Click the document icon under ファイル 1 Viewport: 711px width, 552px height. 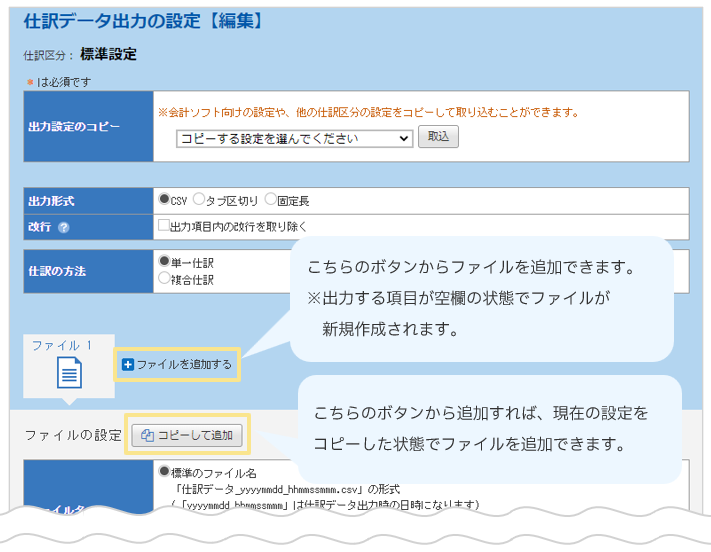(x=69, y=373)
